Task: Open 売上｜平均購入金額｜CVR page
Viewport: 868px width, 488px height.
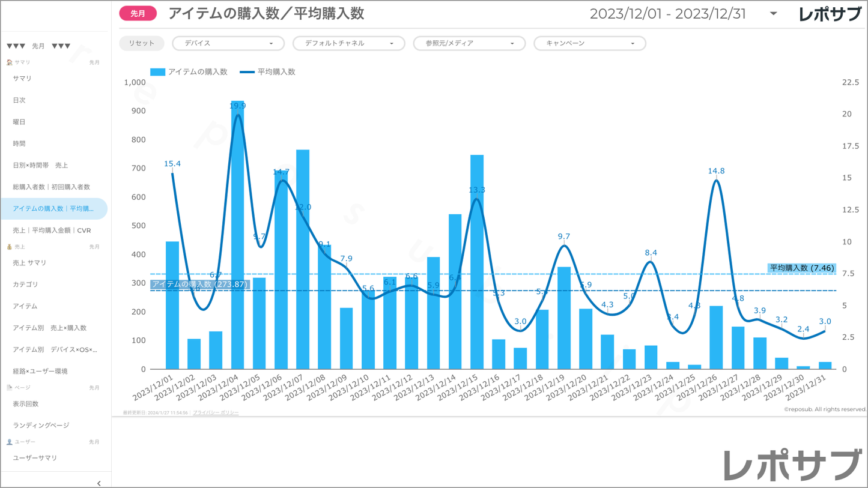Action: click(x=52, y=230)
